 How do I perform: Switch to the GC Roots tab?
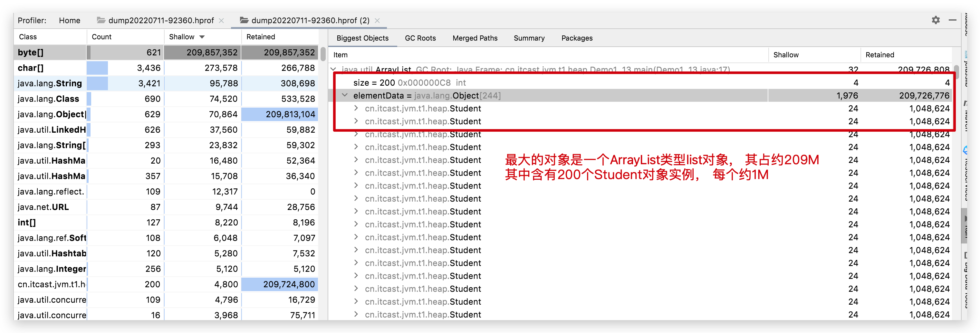coord(420,38)
